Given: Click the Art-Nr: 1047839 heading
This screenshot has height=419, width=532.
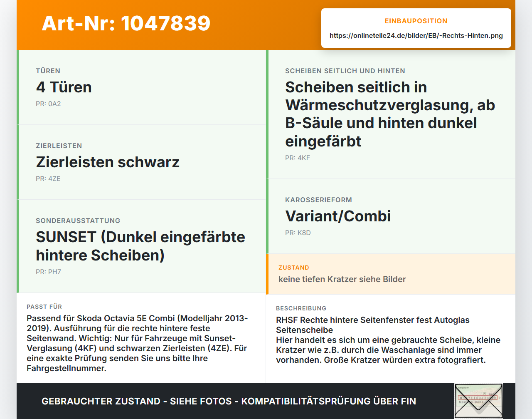Looking at the screenshot, I should pos(126,23).
